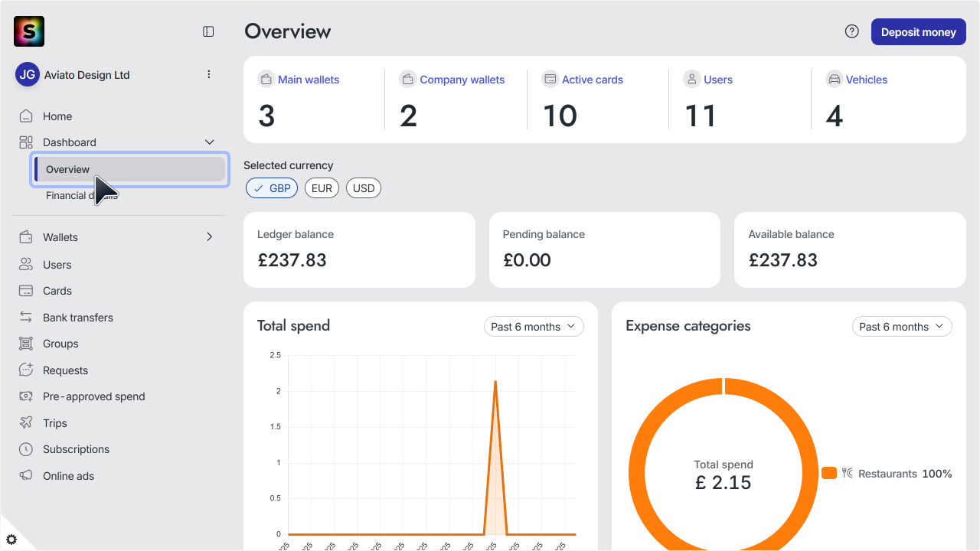Click the Ledger balance card

pyautogui.click(x=359, y=250)
